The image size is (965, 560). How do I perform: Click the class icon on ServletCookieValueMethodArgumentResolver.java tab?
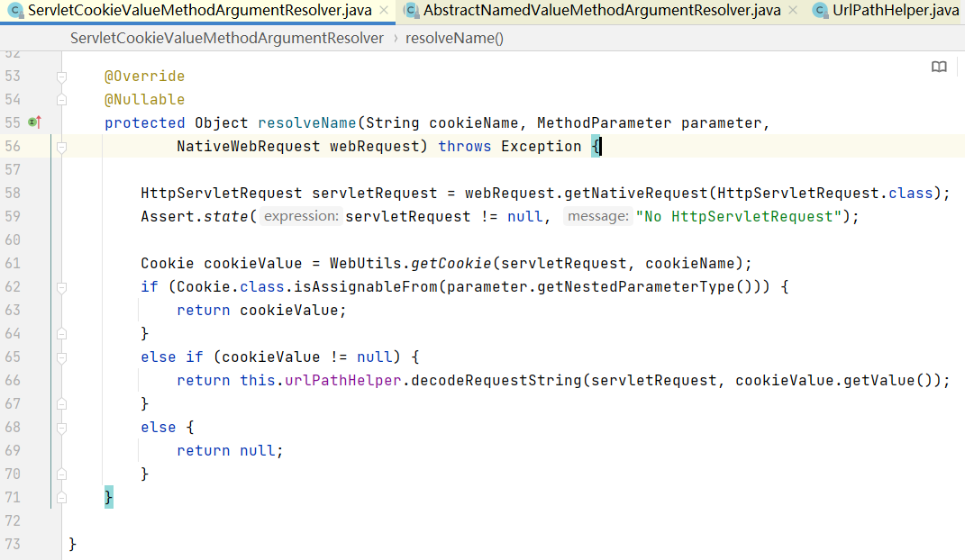click(14, 11)
